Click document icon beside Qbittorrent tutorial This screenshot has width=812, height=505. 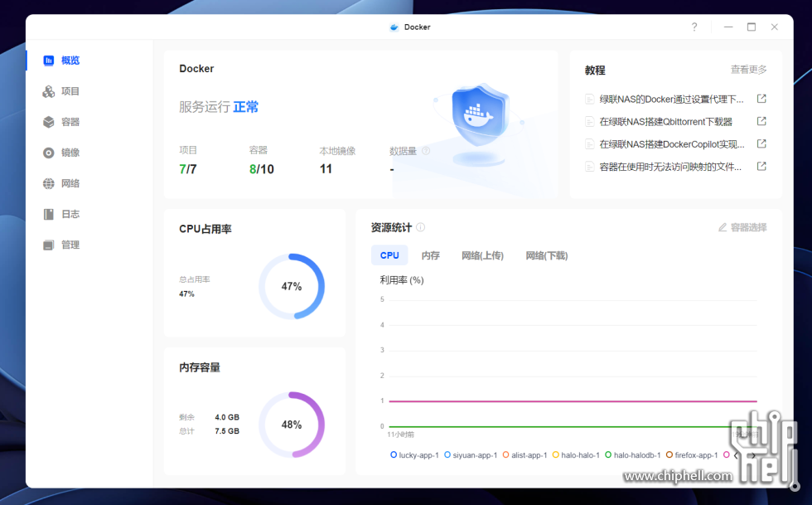(589, 122)
